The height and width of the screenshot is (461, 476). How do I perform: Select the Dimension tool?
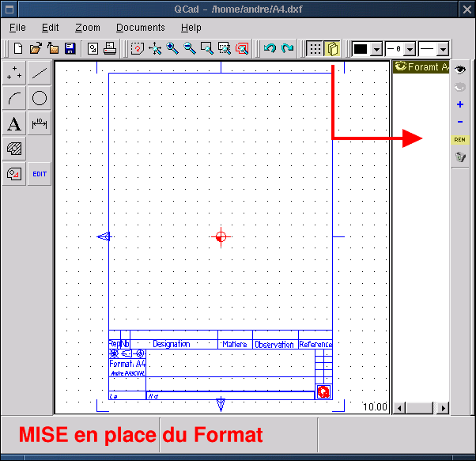[x=40, y=124]
